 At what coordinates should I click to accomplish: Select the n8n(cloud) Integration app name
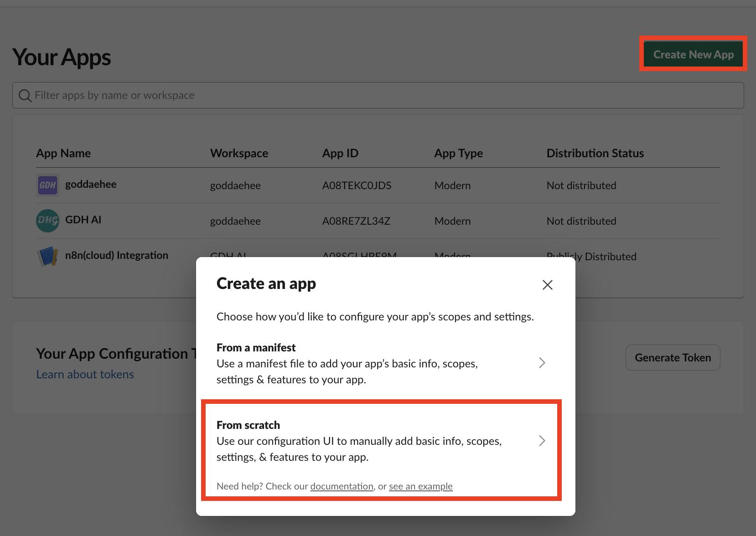pos(117,255)
